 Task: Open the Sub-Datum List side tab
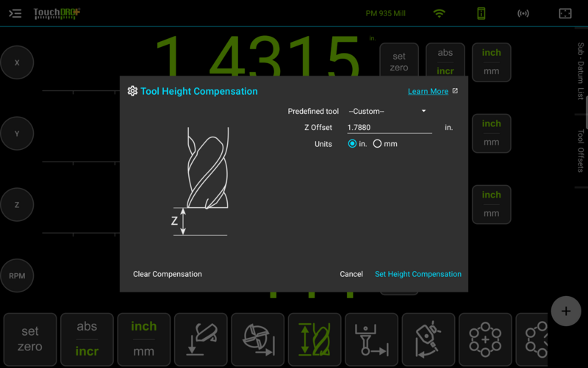(x=581, y=71)
